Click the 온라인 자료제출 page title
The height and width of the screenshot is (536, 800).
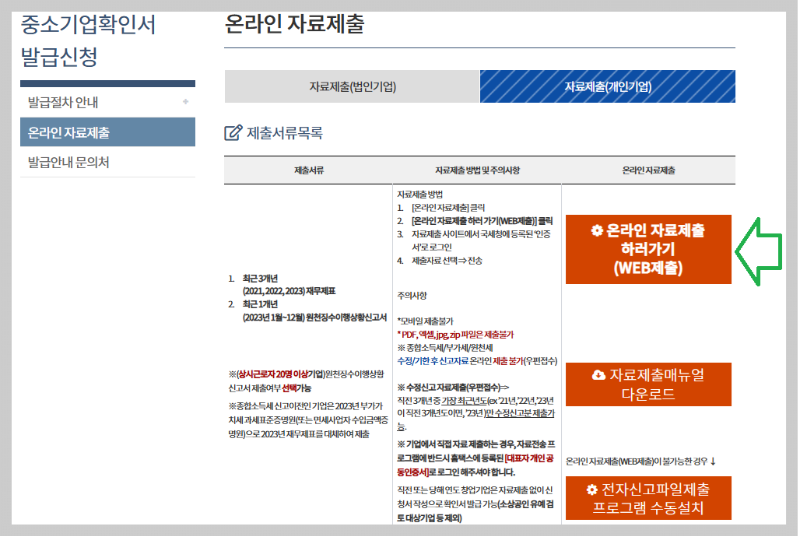(294, 24)
